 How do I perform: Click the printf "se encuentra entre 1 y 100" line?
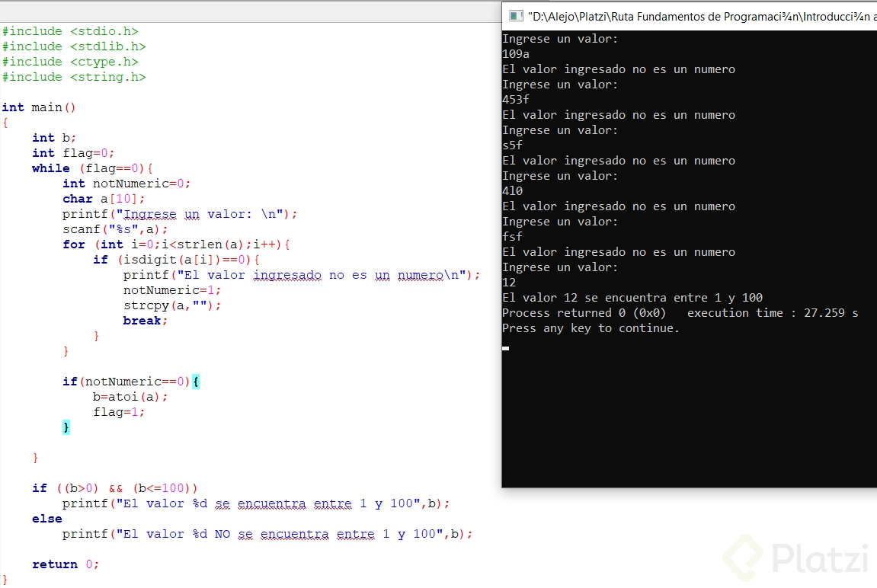(x=255, y=503)
